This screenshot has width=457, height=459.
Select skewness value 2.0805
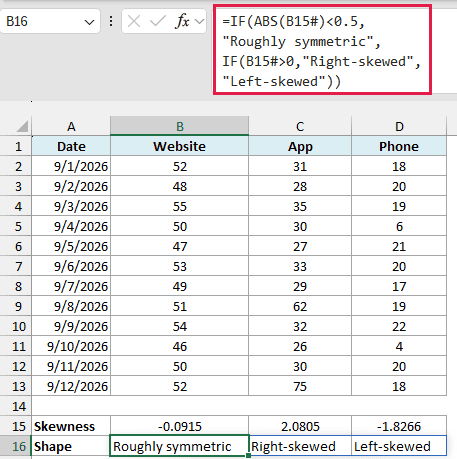pos(300,426)
